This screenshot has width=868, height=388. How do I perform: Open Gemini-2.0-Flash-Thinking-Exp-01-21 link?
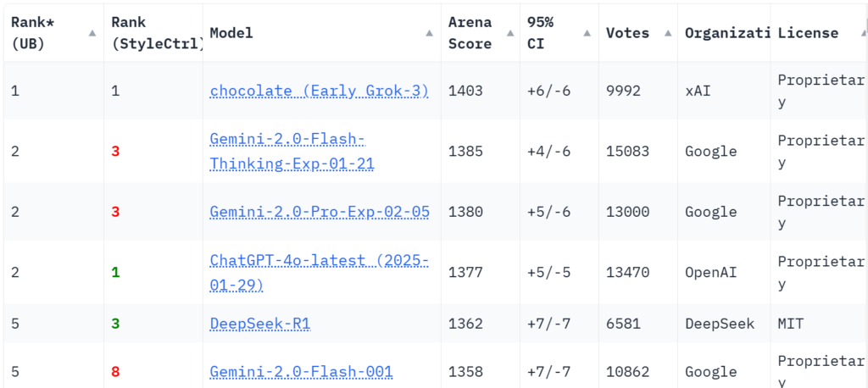coord(292,151)
